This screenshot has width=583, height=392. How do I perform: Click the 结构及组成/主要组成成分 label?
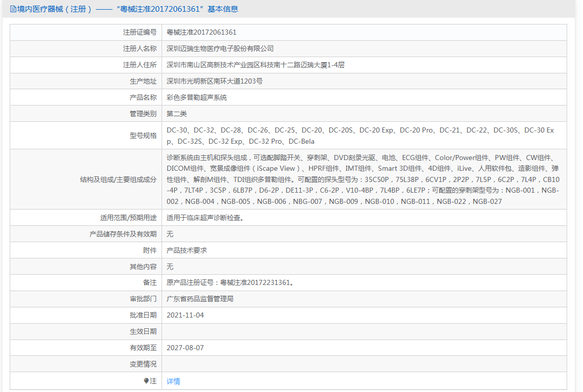pos(118,179)
